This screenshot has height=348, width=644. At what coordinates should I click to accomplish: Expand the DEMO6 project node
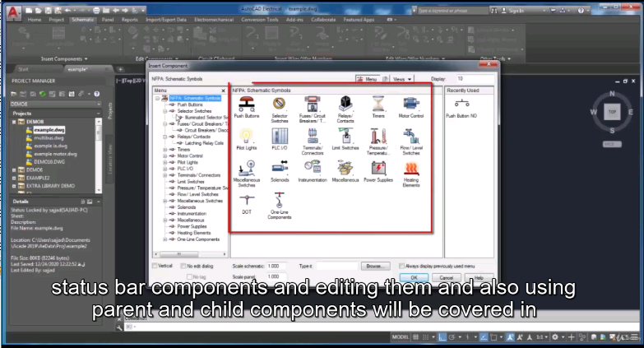coord(14,169)
